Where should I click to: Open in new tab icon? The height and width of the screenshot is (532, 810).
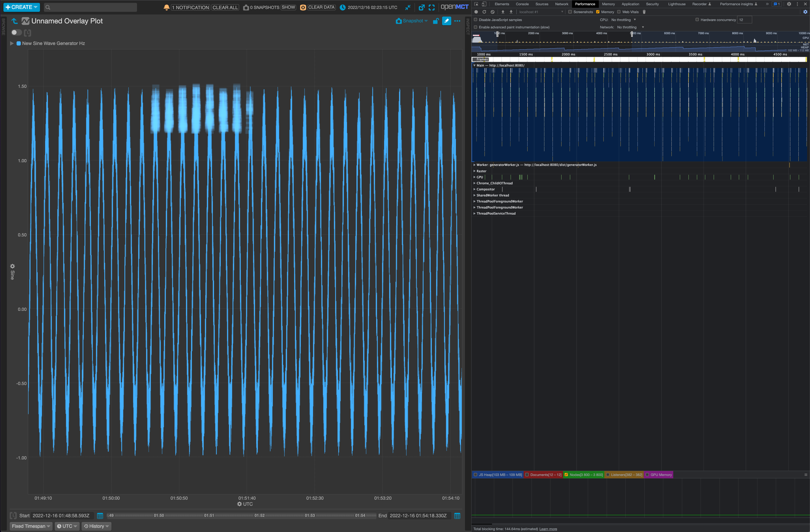click(422, 7)
